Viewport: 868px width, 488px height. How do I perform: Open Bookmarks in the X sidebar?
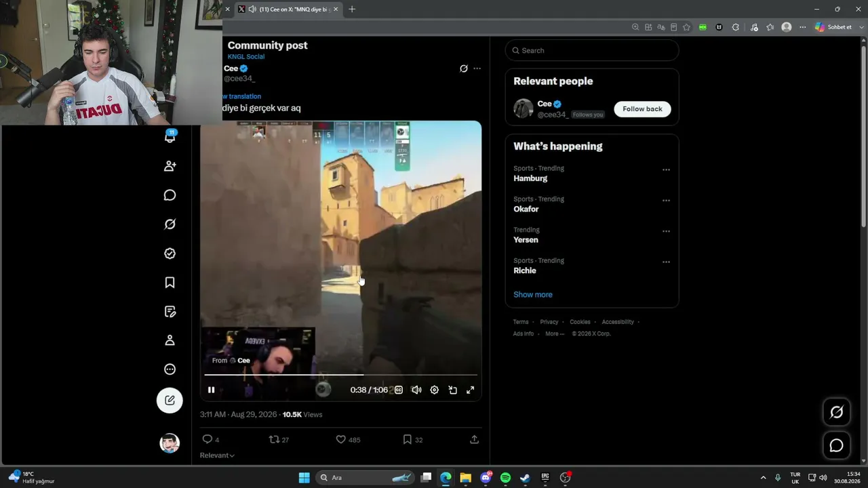coord(170,283)
